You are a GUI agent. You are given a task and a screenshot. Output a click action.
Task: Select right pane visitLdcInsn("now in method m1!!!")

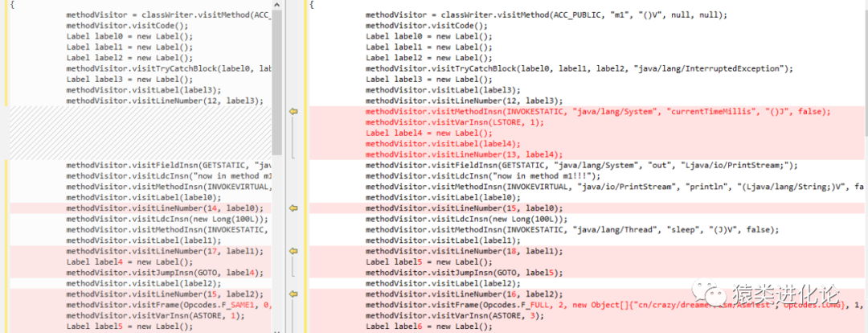point(483,176)
